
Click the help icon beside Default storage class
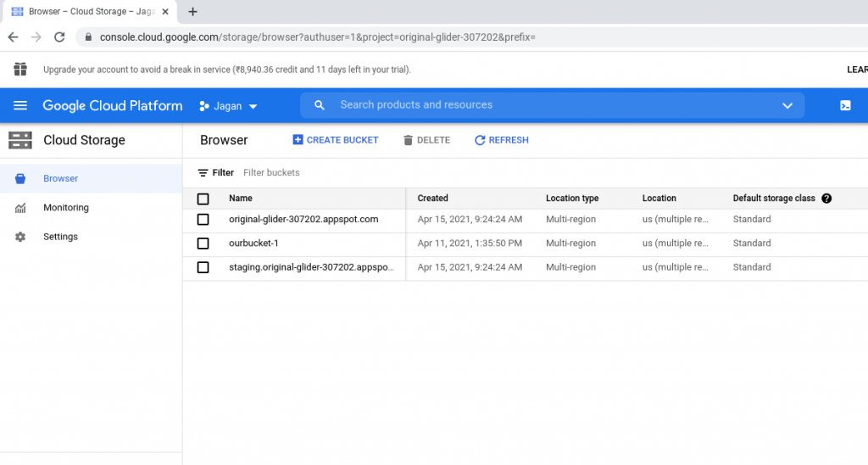point(826,199)
